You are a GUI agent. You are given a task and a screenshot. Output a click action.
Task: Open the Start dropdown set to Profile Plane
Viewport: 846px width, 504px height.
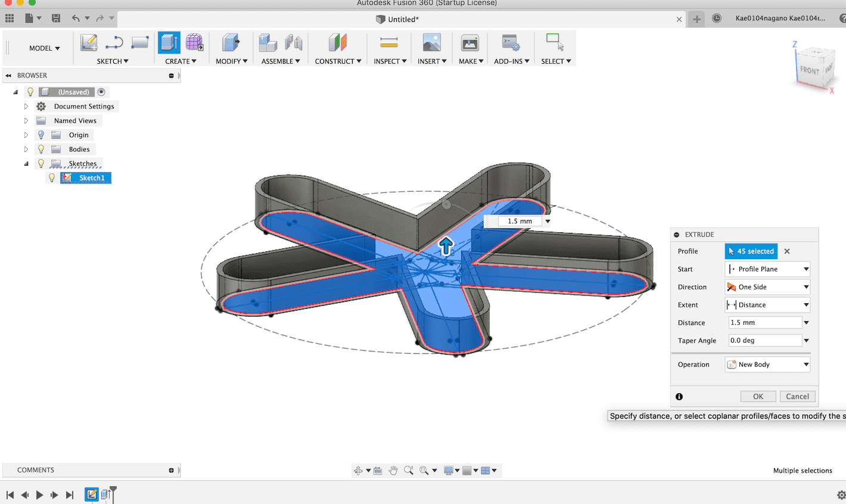click(x=767, y=269)
